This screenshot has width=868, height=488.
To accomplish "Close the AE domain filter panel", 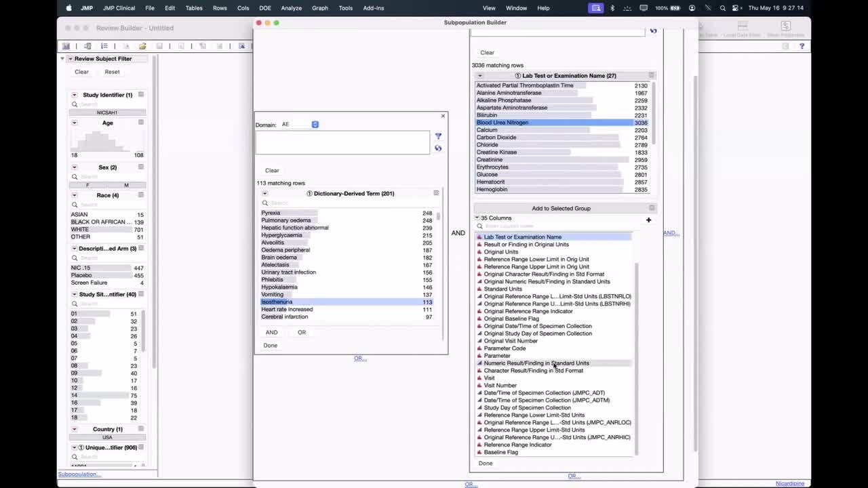I will [443, 116].
